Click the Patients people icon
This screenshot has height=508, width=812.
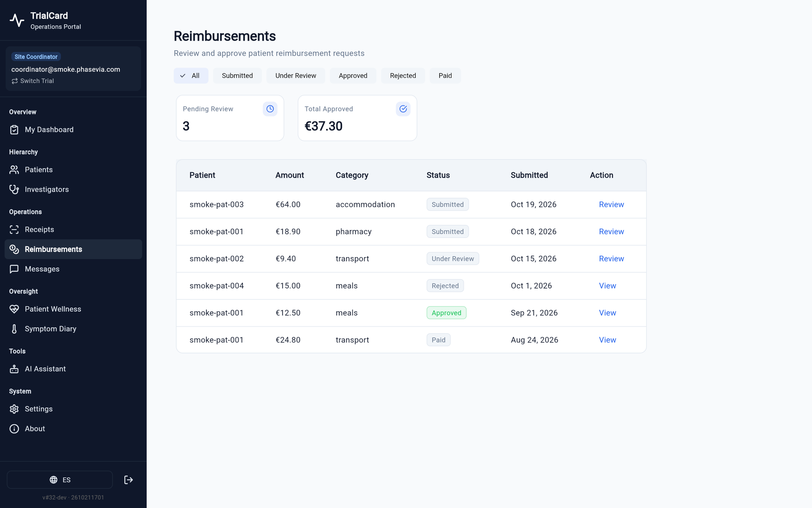click(14, 170)
